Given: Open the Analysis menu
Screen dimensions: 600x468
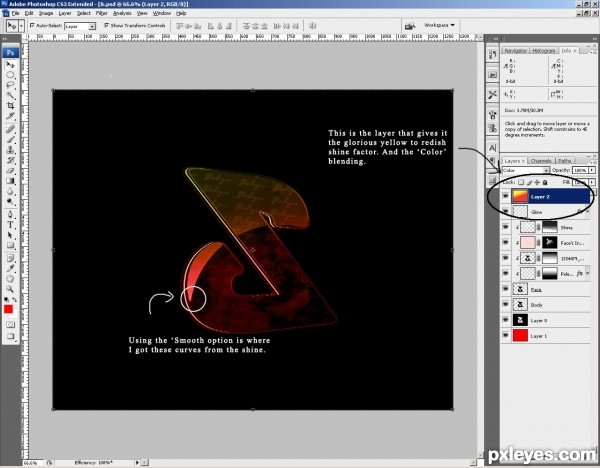Looking at the screenshot, I should coord(122,13).
